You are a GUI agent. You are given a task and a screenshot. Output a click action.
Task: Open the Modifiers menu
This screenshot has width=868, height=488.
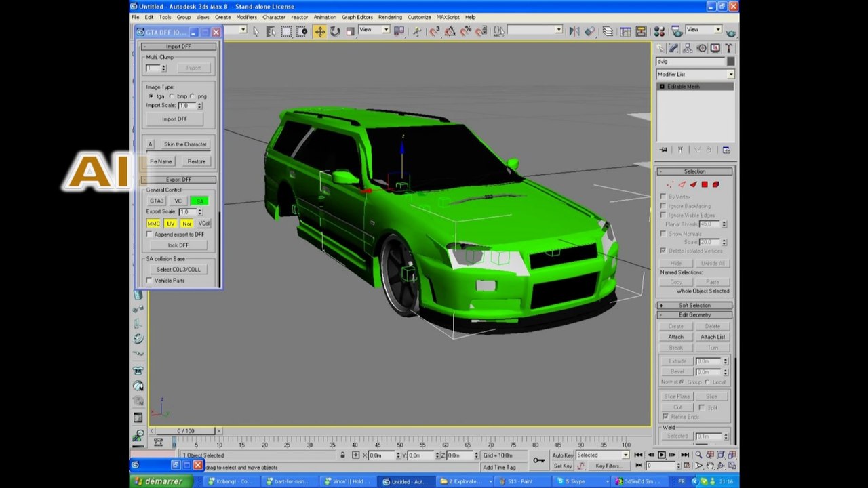click(x=246, y=17)
